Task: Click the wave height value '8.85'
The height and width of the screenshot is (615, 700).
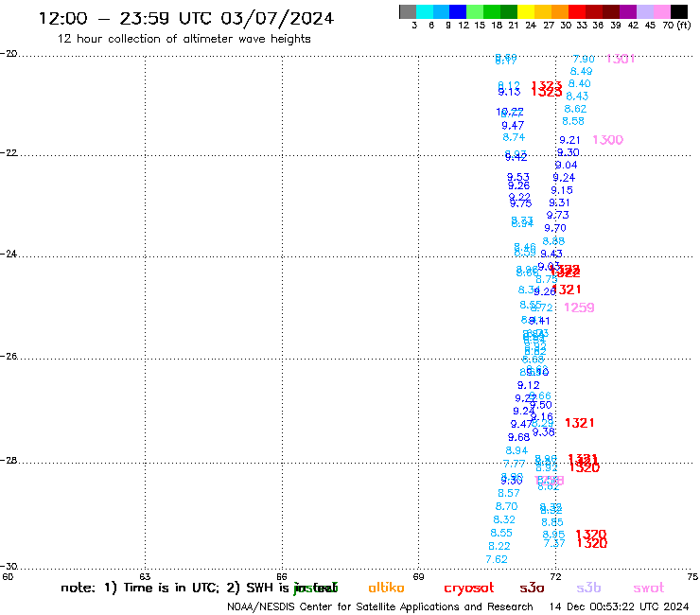Action: (552, 522)
